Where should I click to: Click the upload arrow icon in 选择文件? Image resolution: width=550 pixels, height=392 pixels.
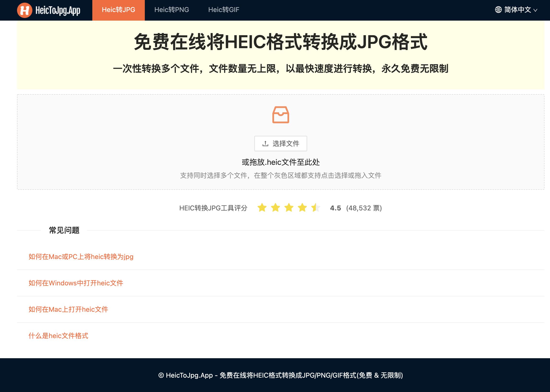[x=265, y=144]
